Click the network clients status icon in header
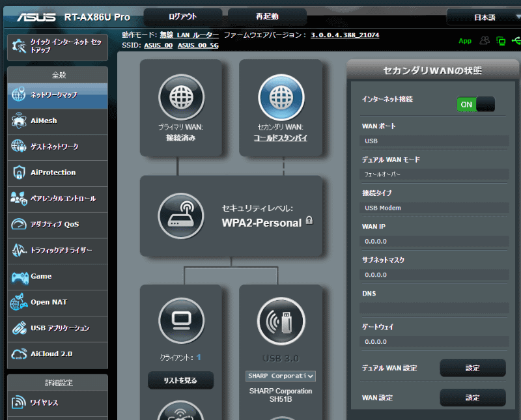521x420 pixels. pos(501,41)
